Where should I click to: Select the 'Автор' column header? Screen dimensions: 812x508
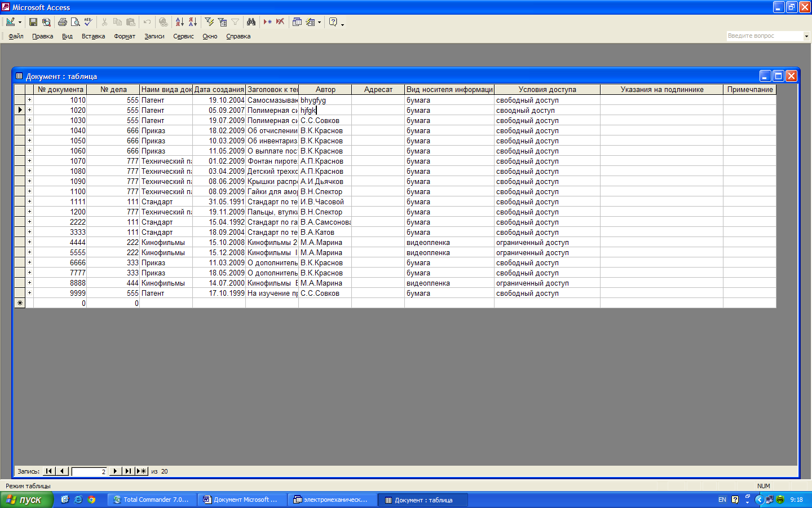click(x=325, y=89)
